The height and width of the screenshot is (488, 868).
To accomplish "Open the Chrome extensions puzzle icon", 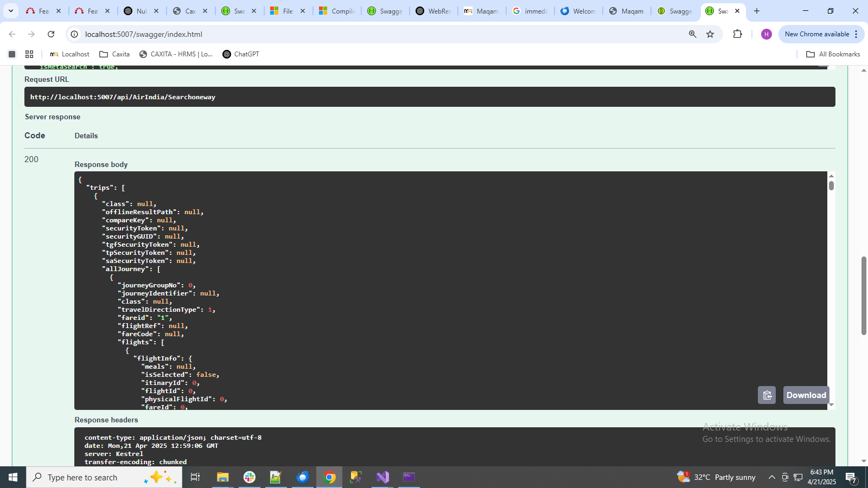I will pyautogui.click(x=737, y=34).
